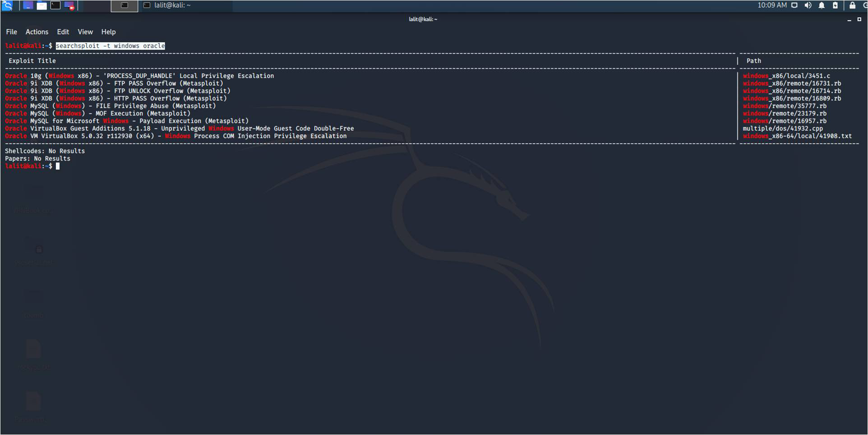868x435 pixels.
Task: Open the Edit menu
Action: click(63, 32)
